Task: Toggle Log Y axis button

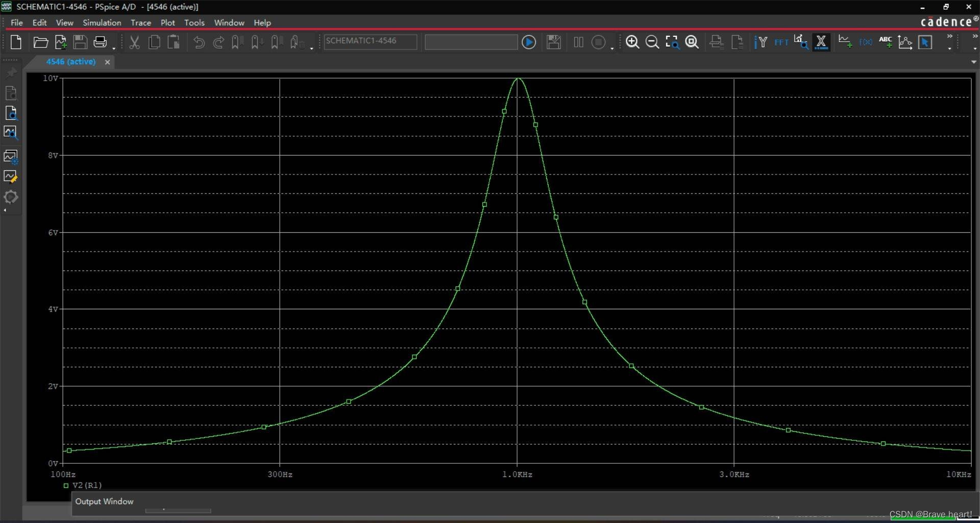Action: [x=761, y=42]
